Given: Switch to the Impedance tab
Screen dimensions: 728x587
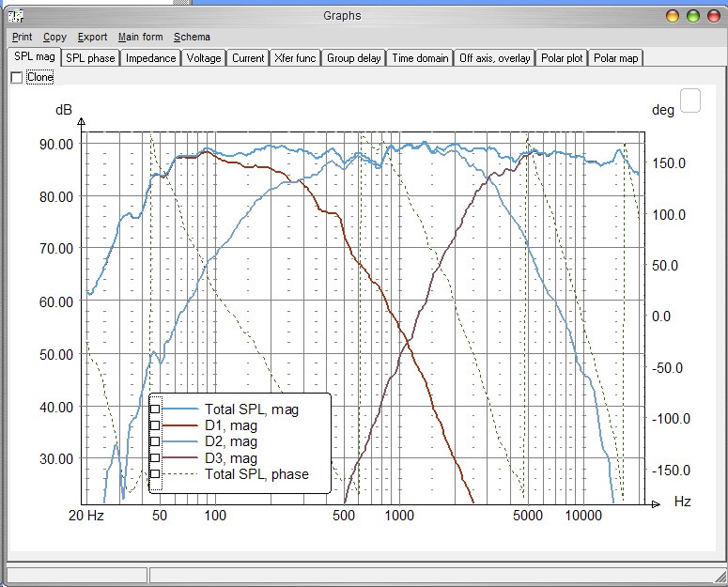Looking at the screenshot, I should 150,58.
